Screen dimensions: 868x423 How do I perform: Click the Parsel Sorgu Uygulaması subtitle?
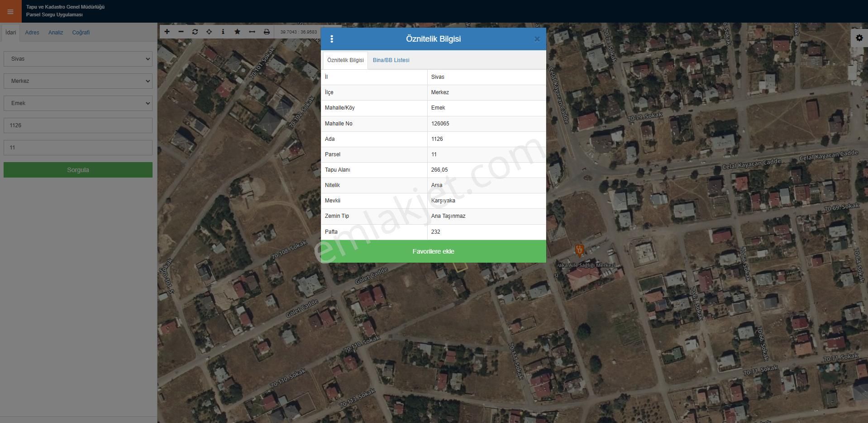[x=54, y=15]
